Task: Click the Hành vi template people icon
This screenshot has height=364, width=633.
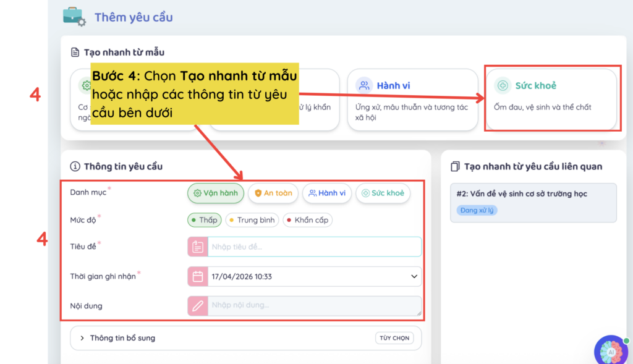Action: pyautogui.click(x=365, y=86)
